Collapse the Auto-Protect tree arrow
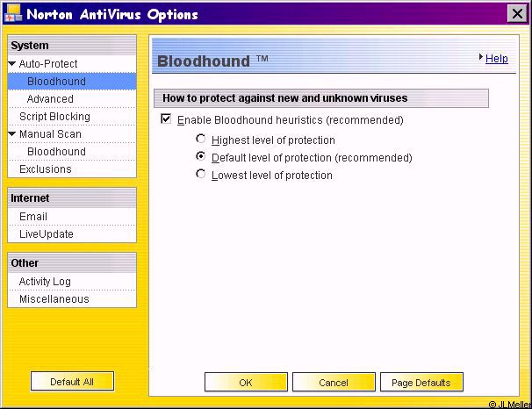 (x=12, y=64)
